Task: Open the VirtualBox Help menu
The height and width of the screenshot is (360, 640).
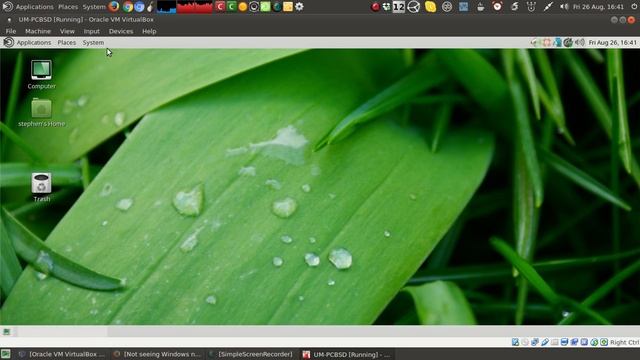Action: pyautogui.click(x=149, y=31)
